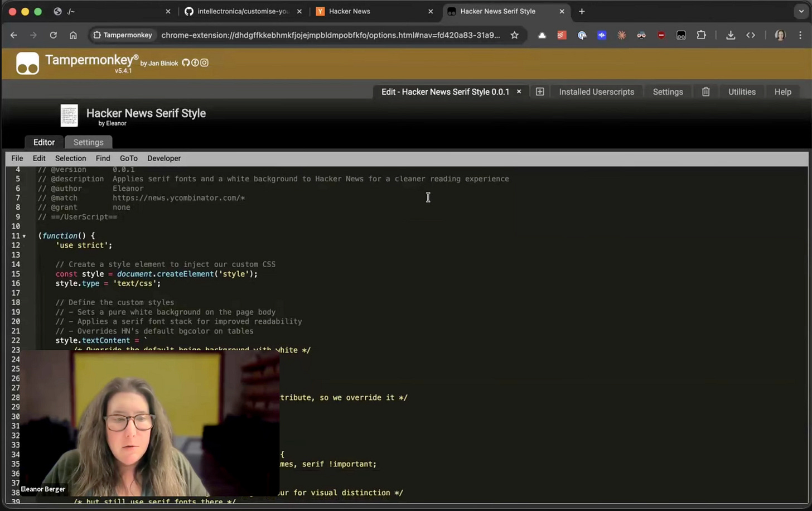
Task: Go back using the browser back arrow
Action: [14, 35]
